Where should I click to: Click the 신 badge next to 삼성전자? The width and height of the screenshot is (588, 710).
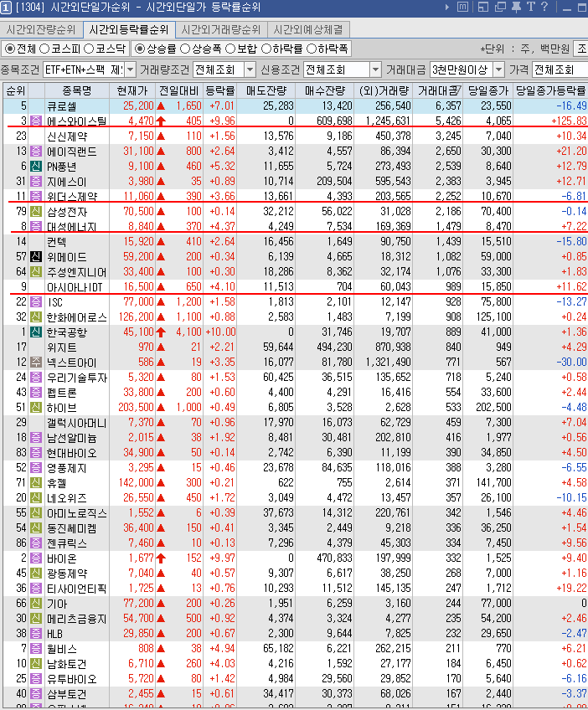tap(35, 212)
